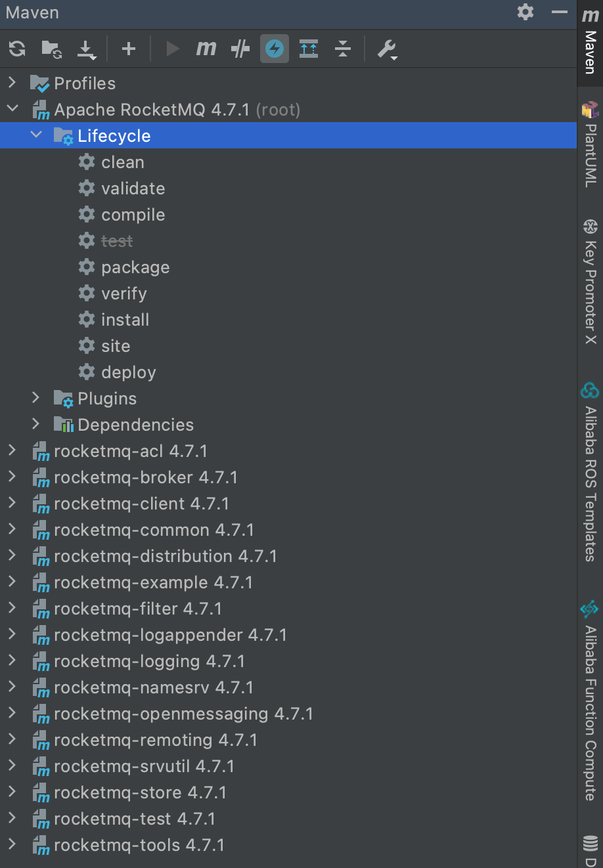
Task: Click gear icon next to package
Action: [87, 267]
